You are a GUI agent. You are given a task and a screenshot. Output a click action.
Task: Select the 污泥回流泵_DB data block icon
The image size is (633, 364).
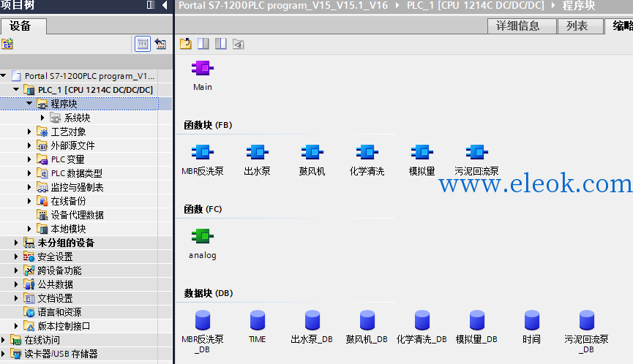point(587,320)
